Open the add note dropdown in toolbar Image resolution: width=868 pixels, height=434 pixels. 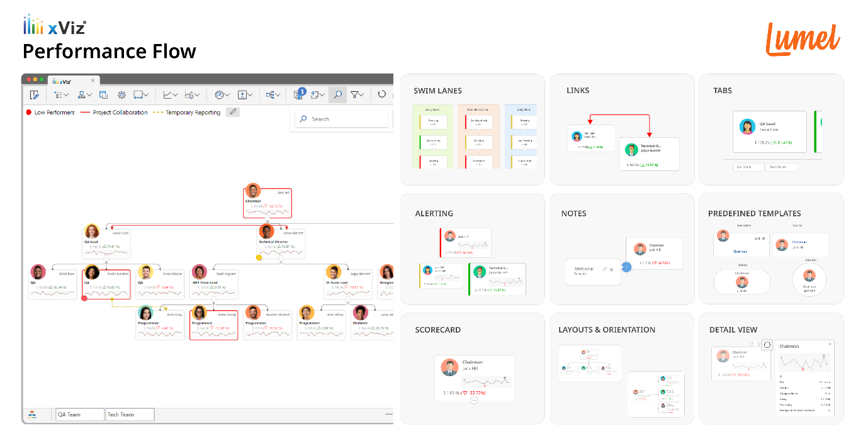(x=317, y=94)
